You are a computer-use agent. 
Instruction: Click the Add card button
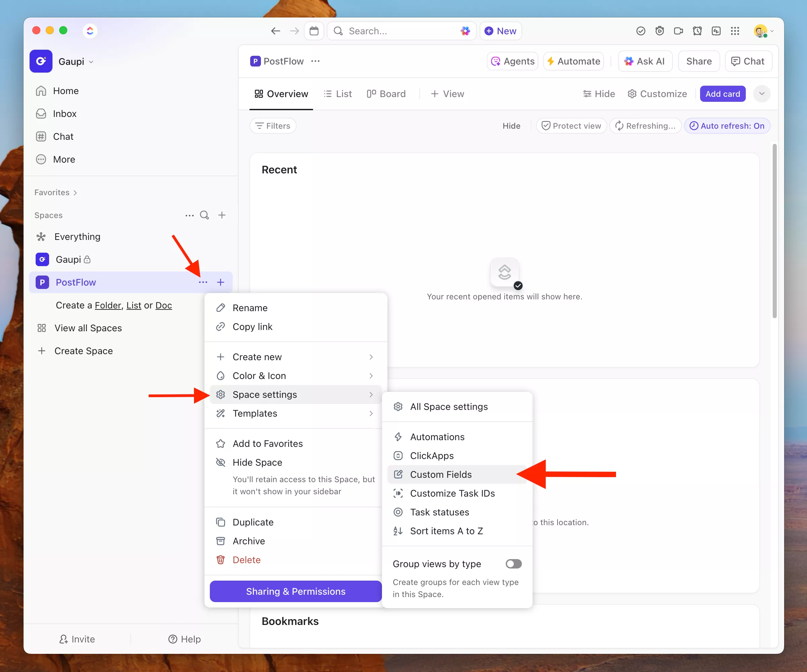click(x=723, y=94)
